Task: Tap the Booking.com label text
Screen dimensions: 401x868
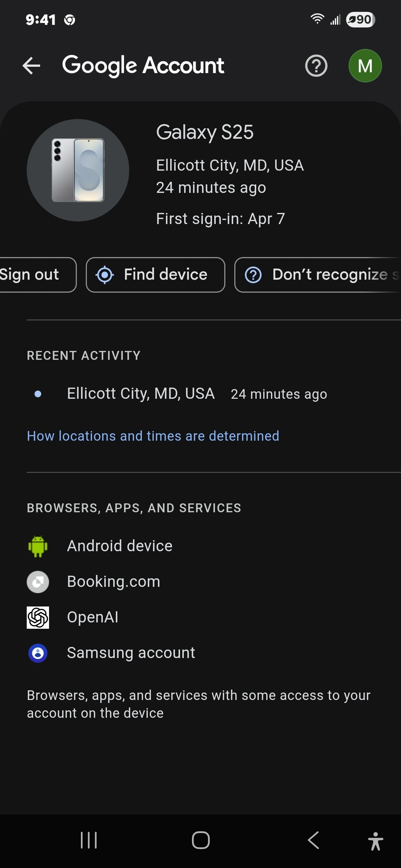Action: [114, 582]
